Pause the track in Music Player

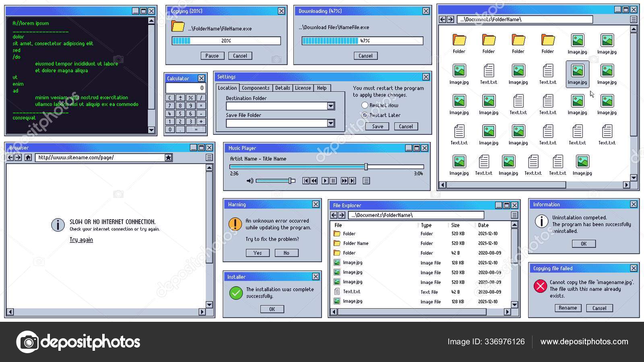333,181
